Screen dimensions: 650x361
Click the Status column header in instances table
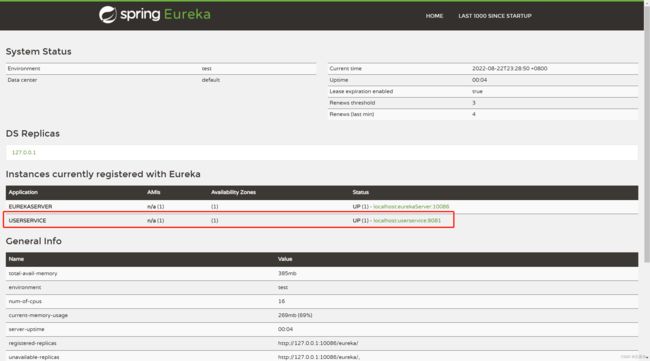tap(361, 192)
